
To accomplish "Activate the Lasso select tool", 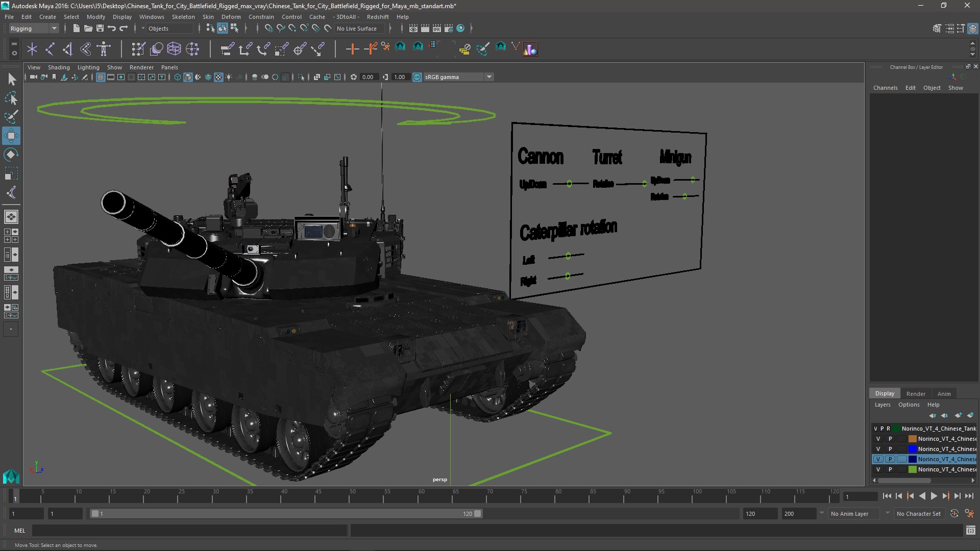I will [11, 98].
